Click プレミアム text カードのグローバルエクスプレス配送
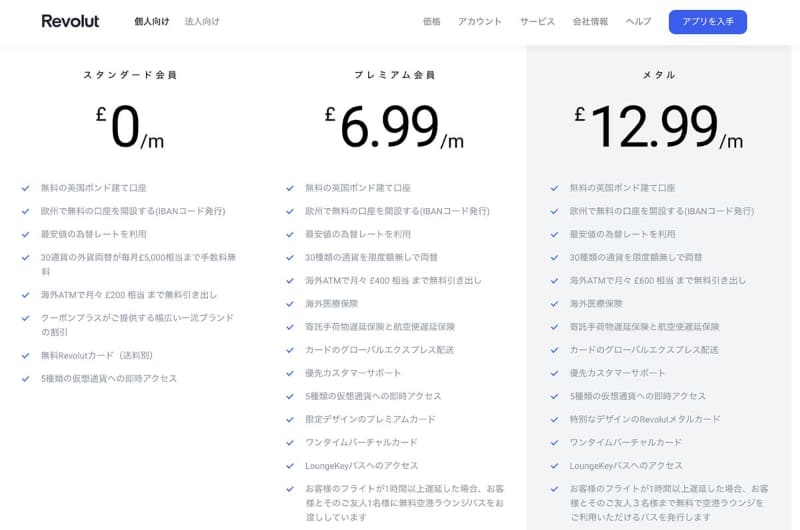The height and width of the screenshot is (530, 800). [x=380, y=350]
